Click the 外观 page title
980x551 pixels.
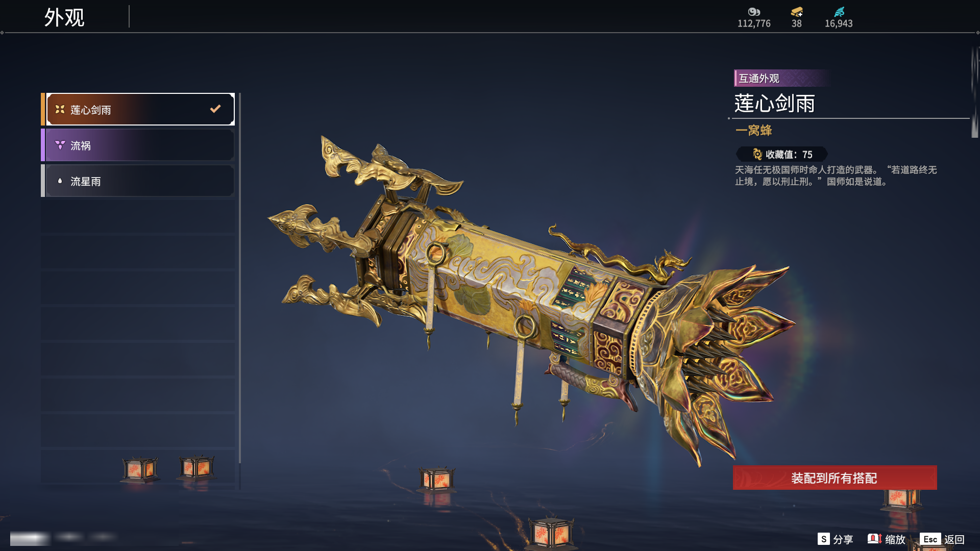[64, 17]
